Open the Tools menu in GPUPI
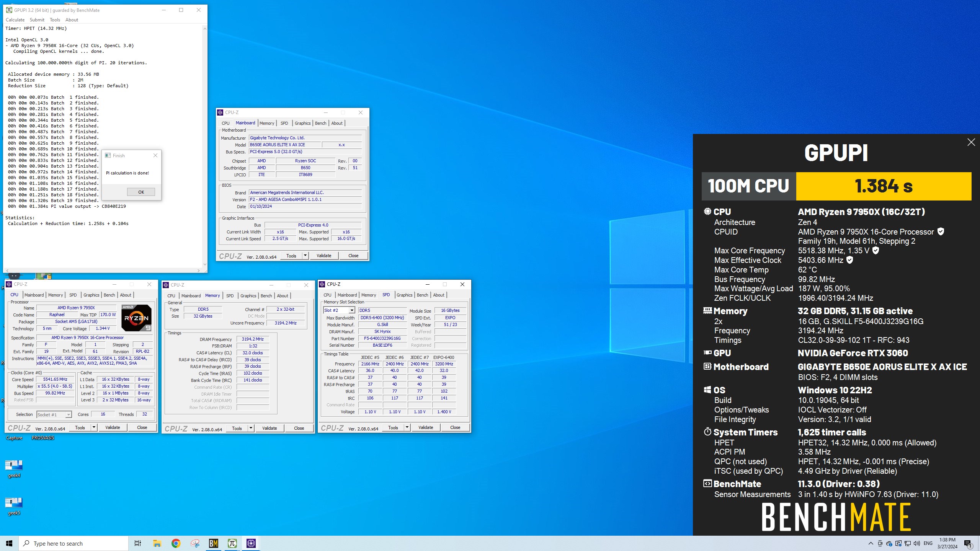 pyautogui.click(x=55, y=20)
